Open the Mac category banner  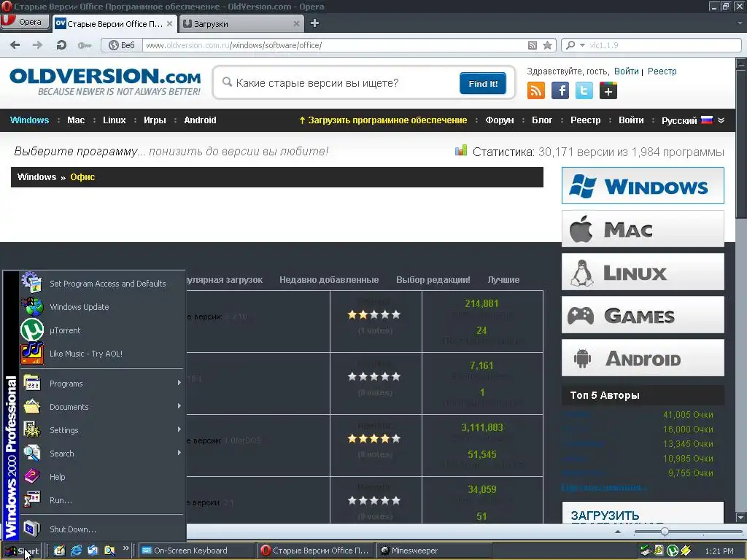click(643, 229)
